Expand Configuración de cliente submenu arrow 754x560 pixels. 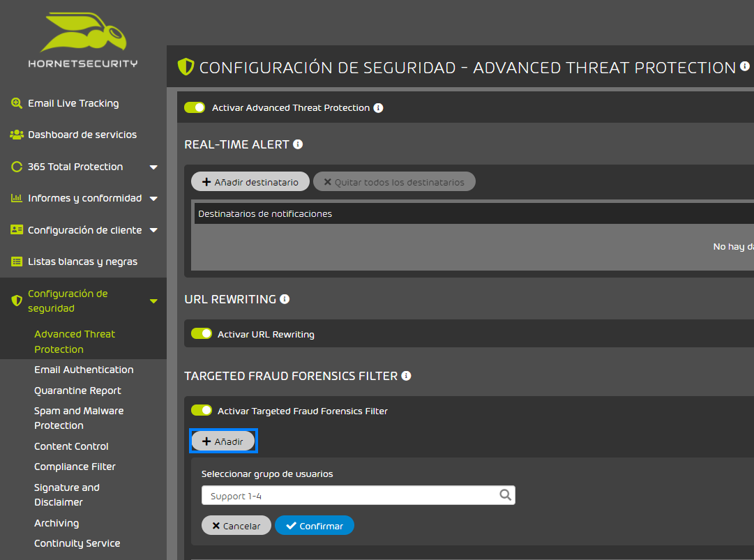click(153, 230)
